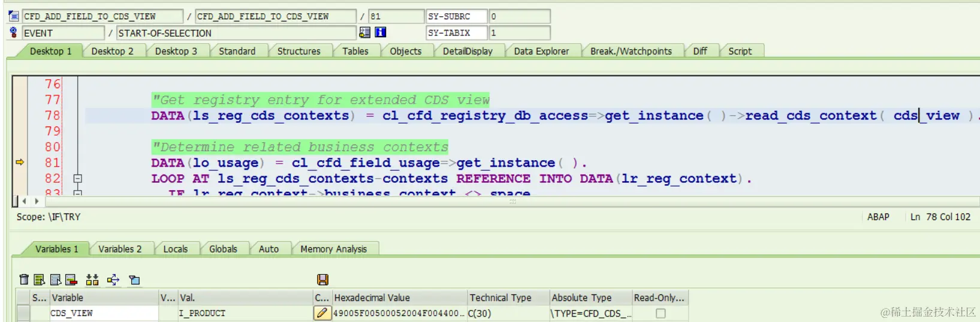Viewport: 980px width, 322px height.
Task: Click the first CFD_ADD_FIELD_TO_CDS_VIEW program field
Action: [x=102, y=16]
